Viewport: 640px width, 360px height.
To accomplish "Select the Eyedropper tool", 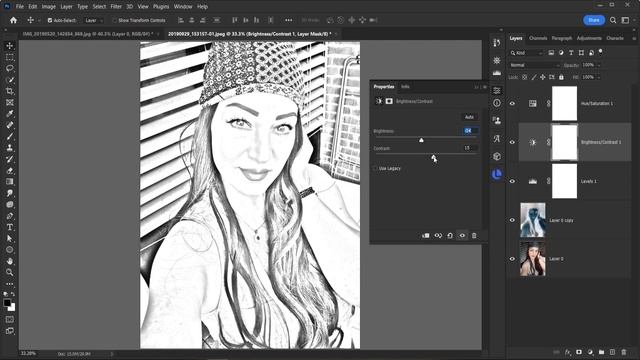I will click(10, 114).
